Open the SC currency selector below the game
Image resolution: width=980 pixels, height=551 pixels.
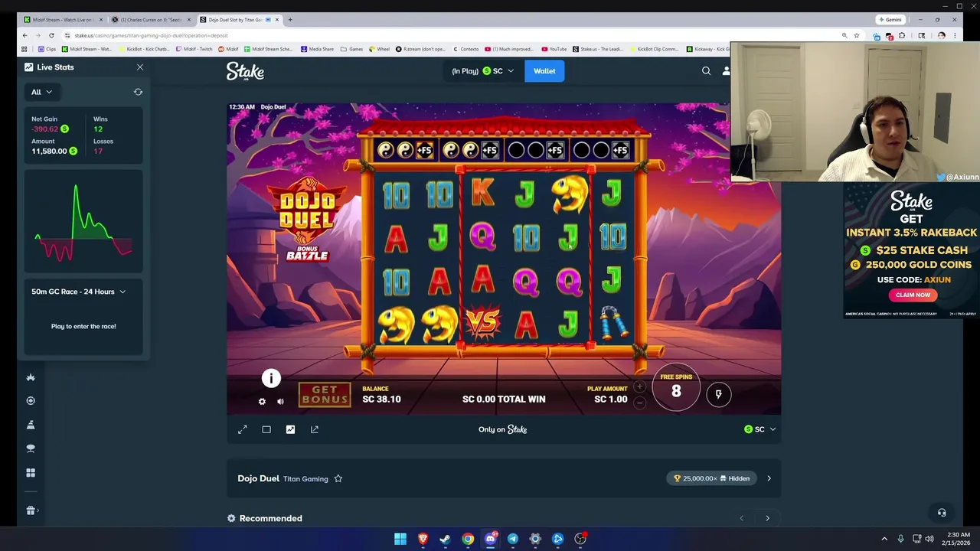coord(759,429)
